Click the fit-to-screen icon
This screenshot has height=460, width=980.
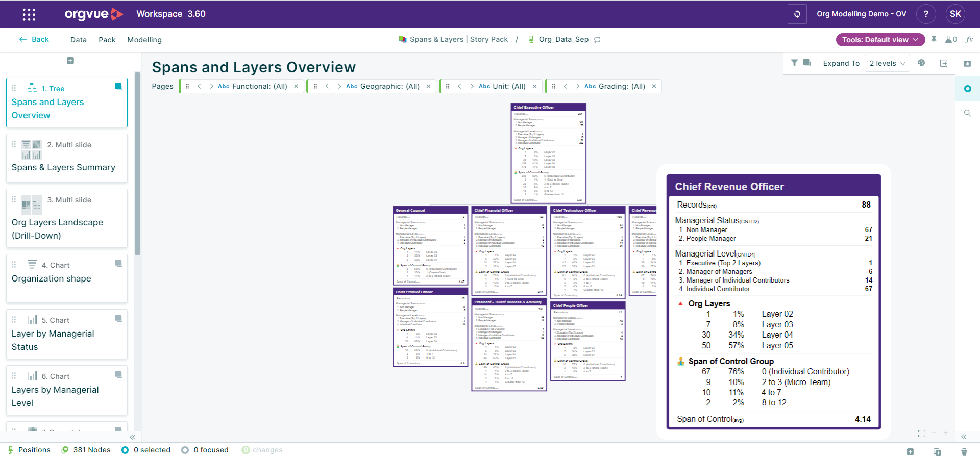click(921, 433)
